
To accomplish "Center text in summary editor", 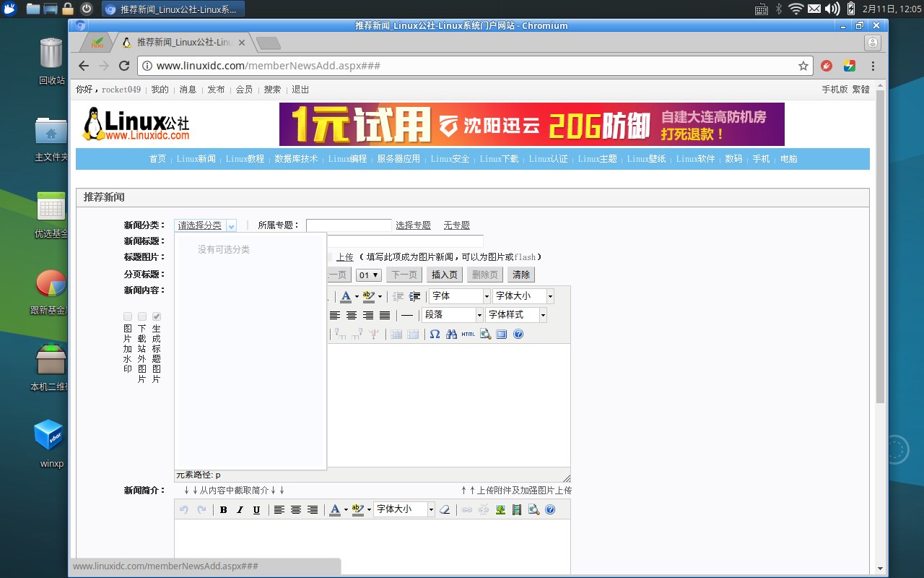I will pyautogui.click(x=296, y=510).
